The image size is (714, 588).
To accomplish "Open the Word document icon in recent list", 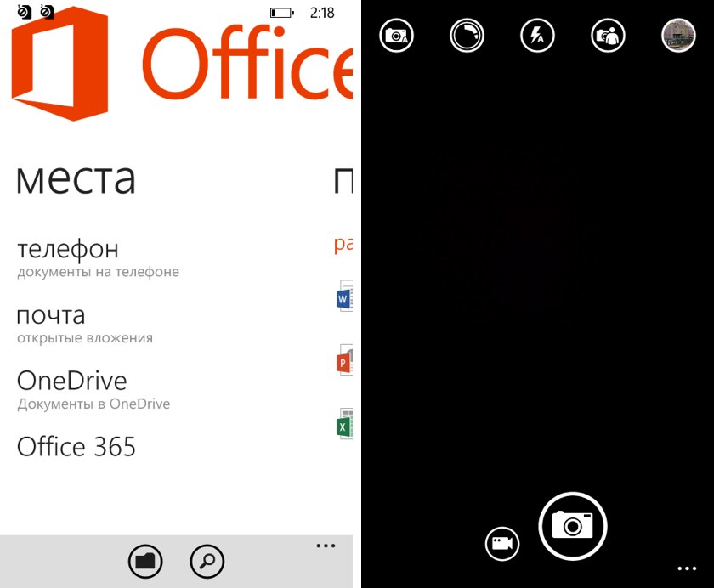I will (x=345, y=296).
